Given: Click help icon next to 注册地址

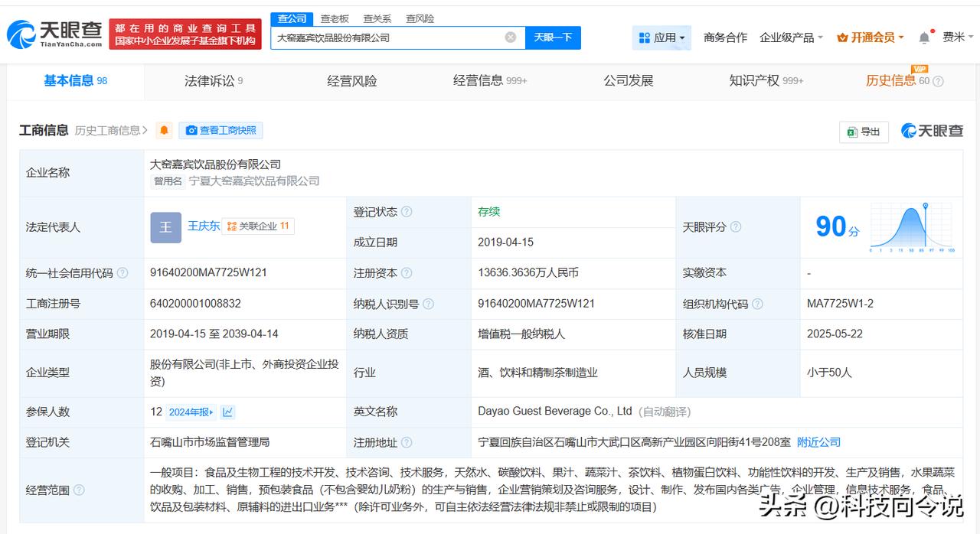Looking at the screenshot, I should (407, 442).
